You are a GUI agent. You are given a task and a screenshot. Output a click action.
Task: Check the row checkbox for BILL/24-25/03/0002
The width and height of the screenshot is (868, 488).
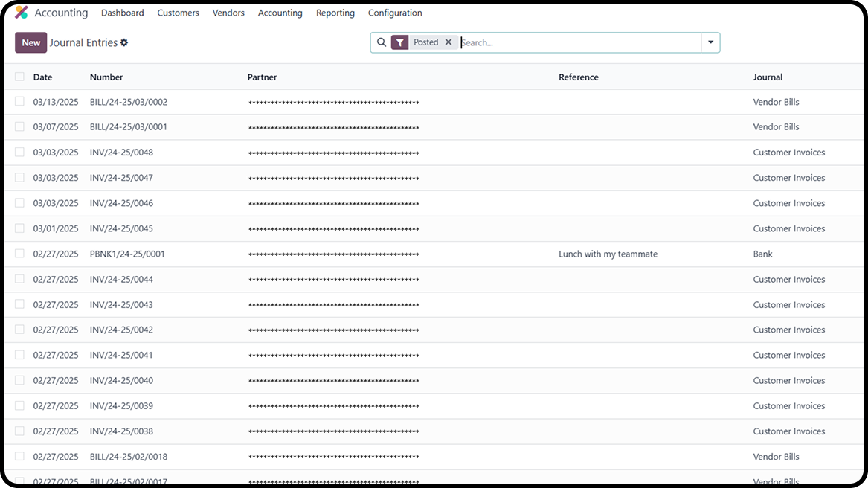point(19,101)
